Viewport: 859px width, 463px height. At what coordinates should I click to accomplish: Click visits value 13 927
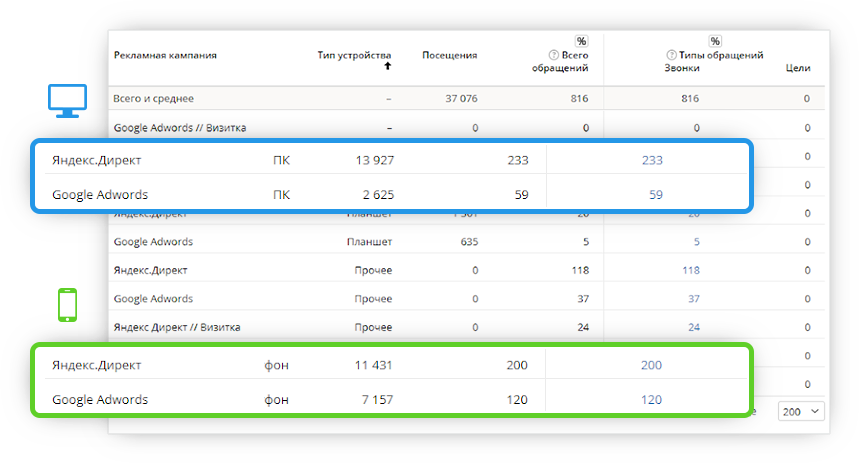[375, 160]
